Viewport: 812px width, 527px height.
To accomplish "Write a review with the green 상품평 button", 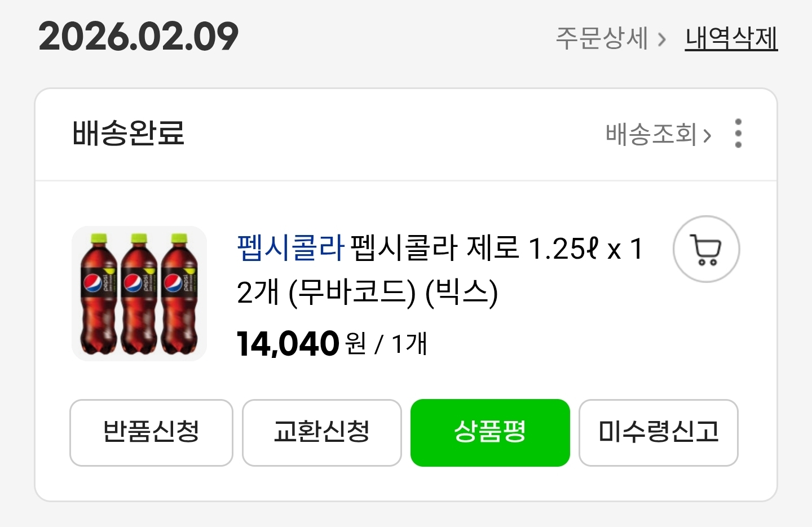I will point(490,432).
